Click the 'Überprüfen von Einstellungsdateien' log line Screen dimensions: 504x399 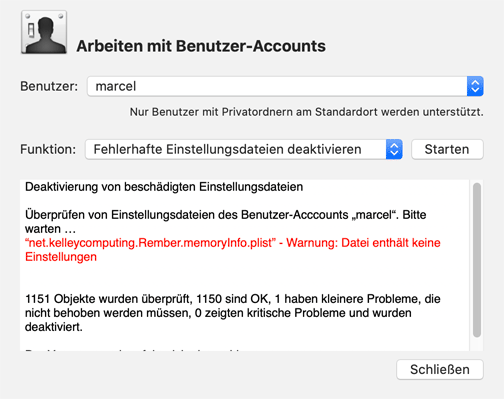click(226, 222)
